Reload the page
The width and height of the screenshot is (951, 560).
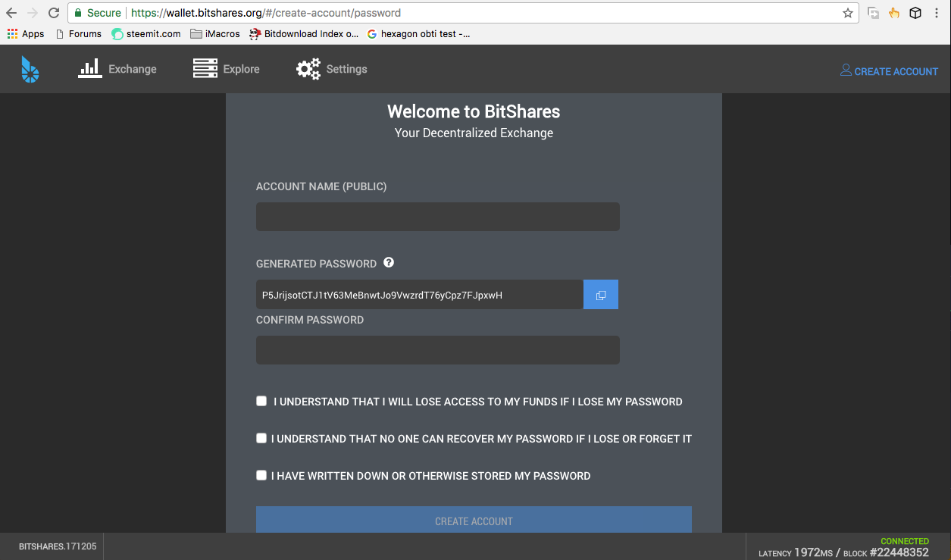pos(54,13)
